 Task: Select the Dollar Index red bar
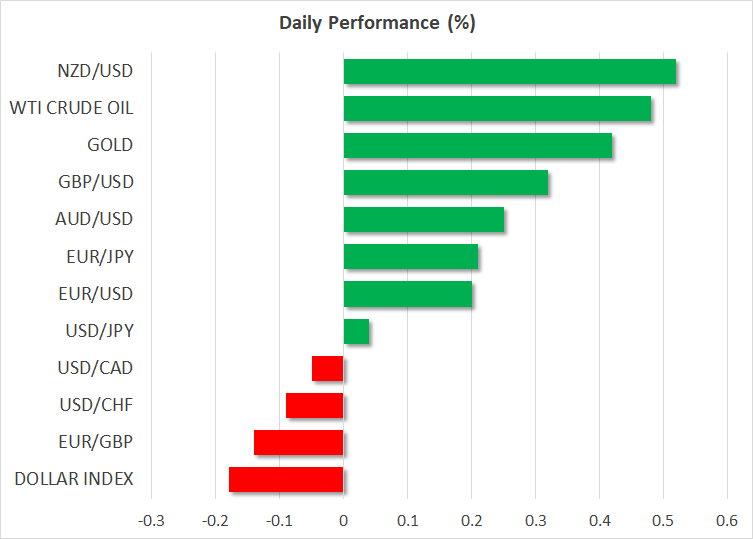[x=286, y=479]
